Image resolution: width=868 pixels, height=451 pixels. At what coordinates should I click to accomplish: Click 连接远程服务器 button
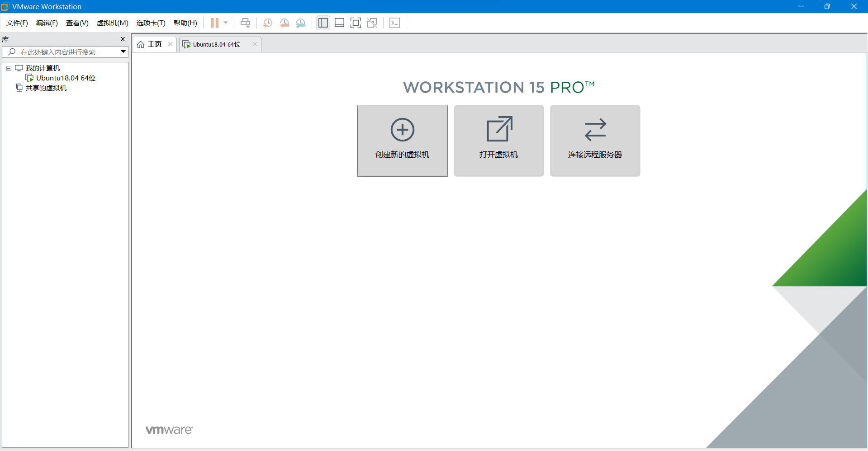(x=595, y=141)
